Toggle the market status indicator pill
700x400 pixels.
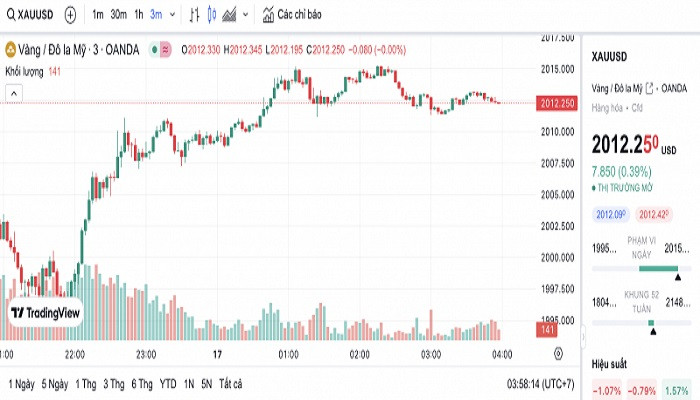tap(158, 49)
